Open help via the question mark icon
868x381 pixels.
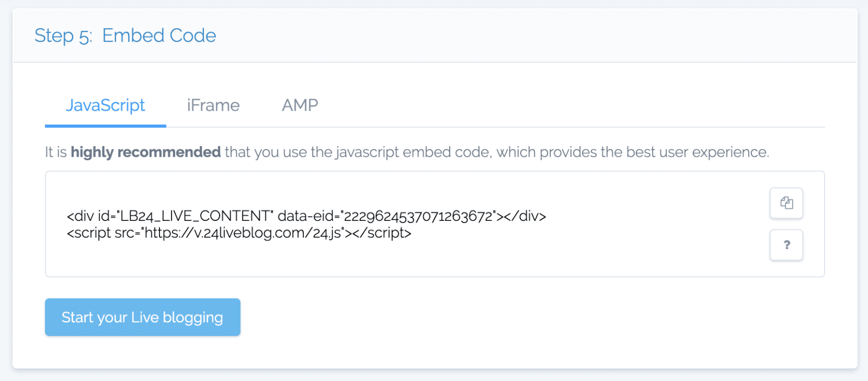(786, 245)
